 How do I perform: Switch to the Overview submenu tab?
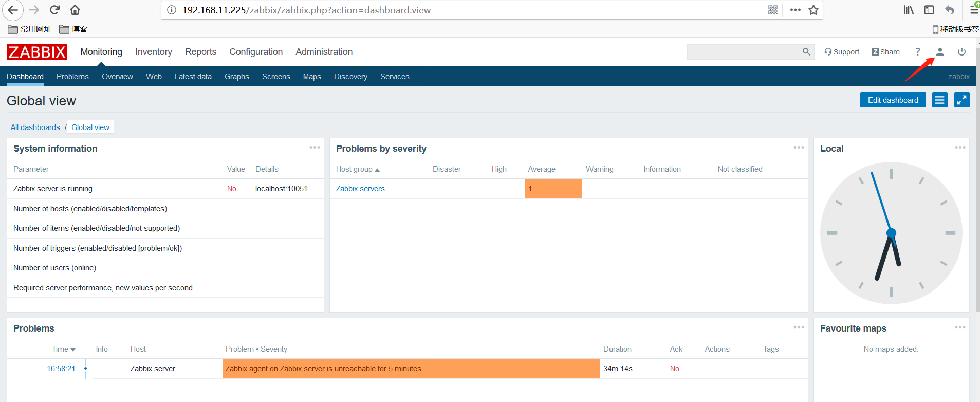pos(117,77)
